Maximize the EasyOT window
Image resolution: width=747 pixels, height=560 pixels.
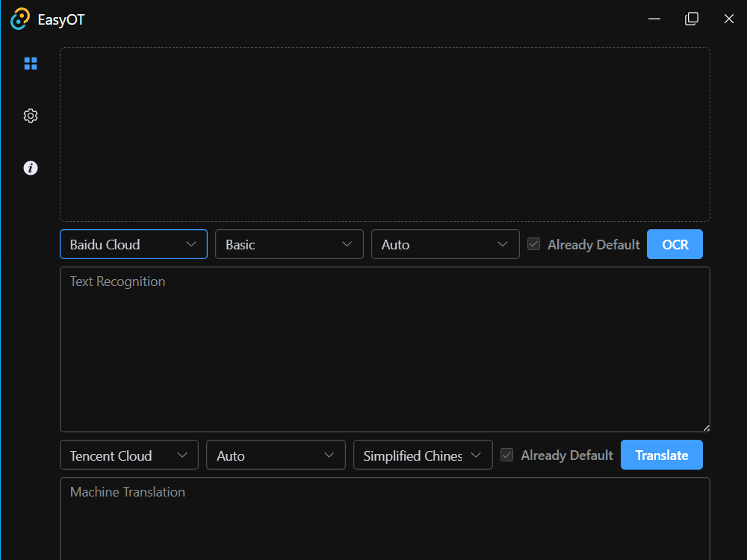pyautogui.click(x=692, y=19)
